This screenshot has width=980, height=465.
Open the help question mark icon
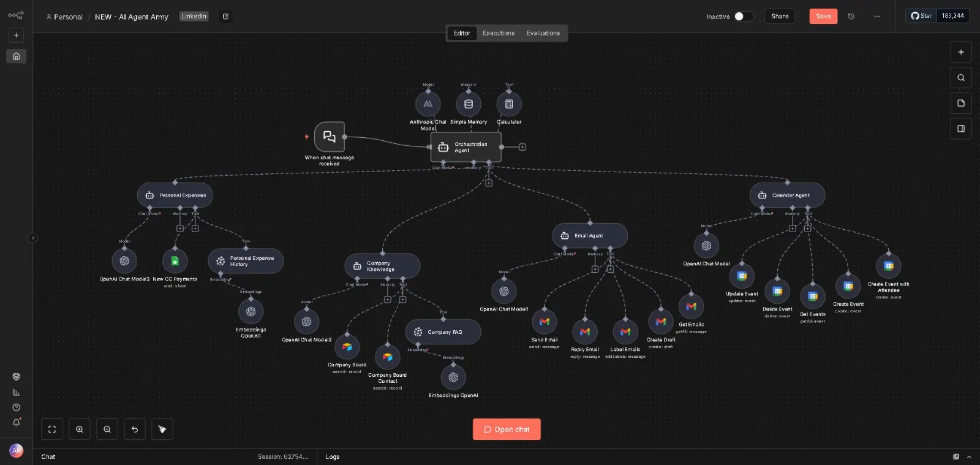coord(17,407)
